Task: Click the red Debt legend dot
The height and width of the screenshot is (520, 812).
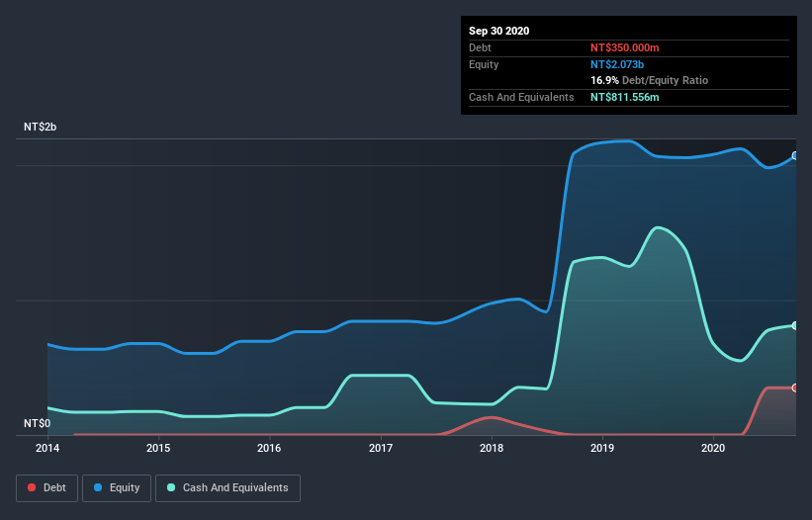Action: 32,487
